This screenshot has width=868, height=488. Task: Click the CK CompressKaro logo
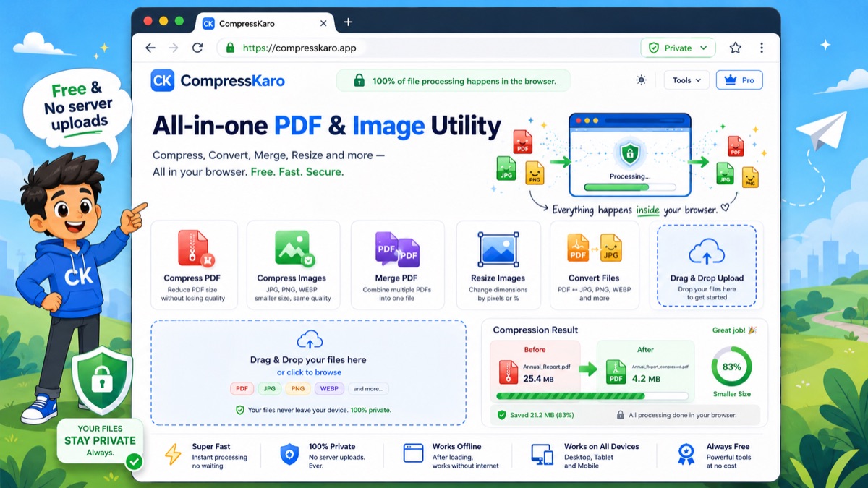[x=218, y=80]
